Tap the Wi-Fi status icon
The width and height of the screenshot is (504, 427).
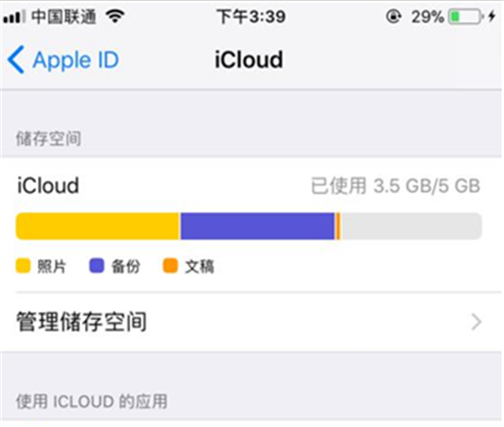pyautogui.click(x=115, y=16)
